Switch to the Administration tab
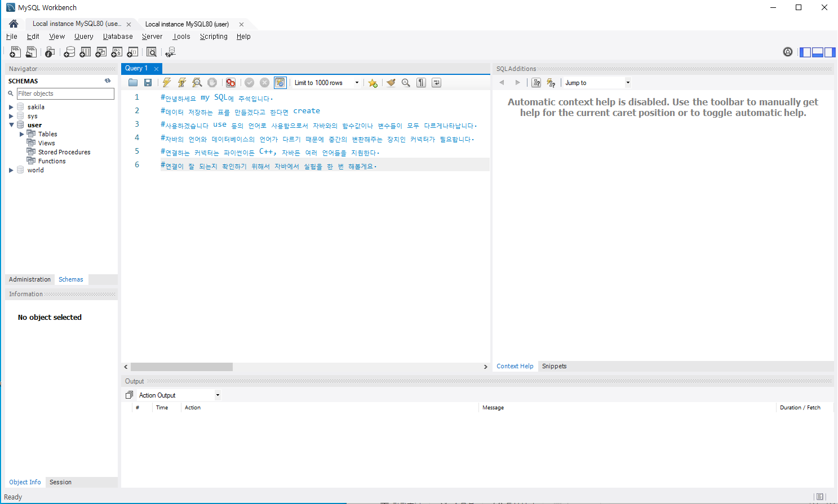Image resolution: width=838 pixels, height=504 pixels. (x=30, y=279)
